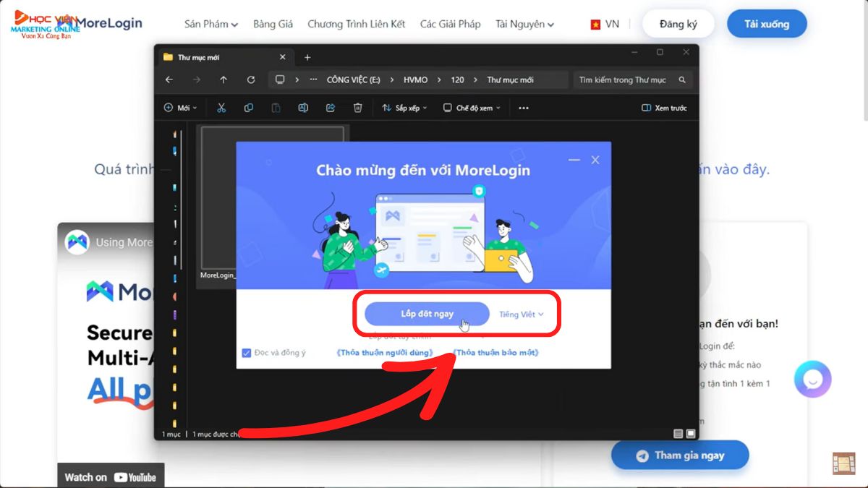Open the Thỏa thuận bảo mật link
Image resolution: width=868 pixels, height=488 pixels.
495,353
